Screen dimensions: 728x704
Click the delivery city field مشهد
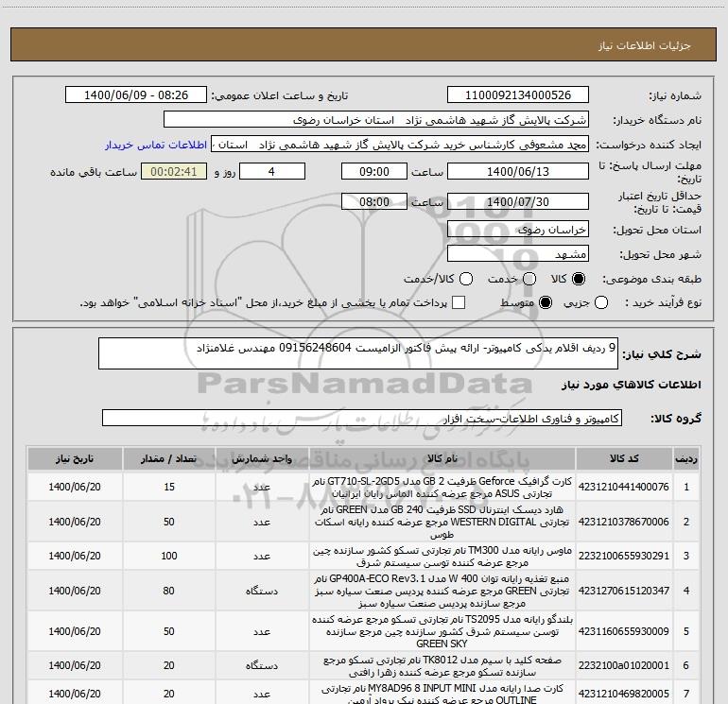click(516, 254)
